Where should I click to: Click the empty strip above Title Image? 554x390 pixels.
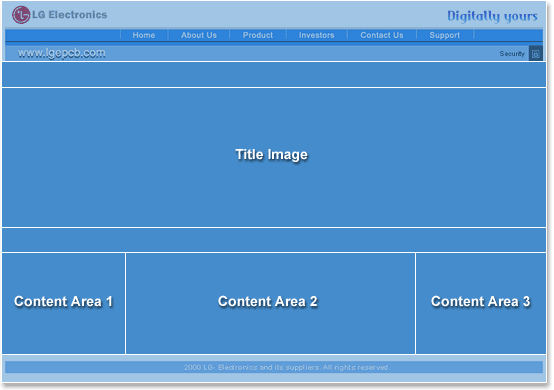click(274, 74)
